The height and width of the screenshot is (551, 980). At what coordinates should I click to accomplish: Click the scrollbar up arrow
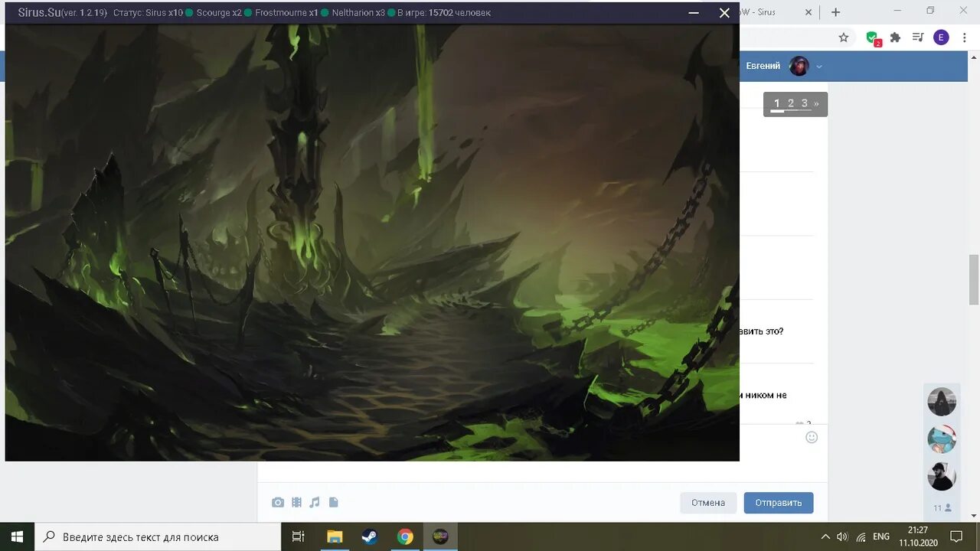[x=974, y=57]
